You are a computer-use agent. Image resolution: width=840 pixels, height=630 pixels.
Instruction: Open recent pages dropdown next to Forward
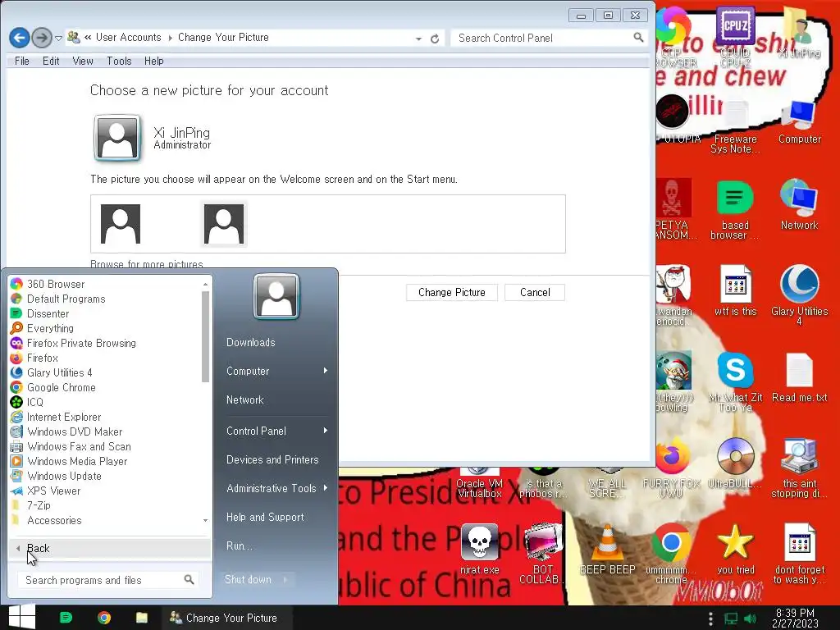point(58,38)
